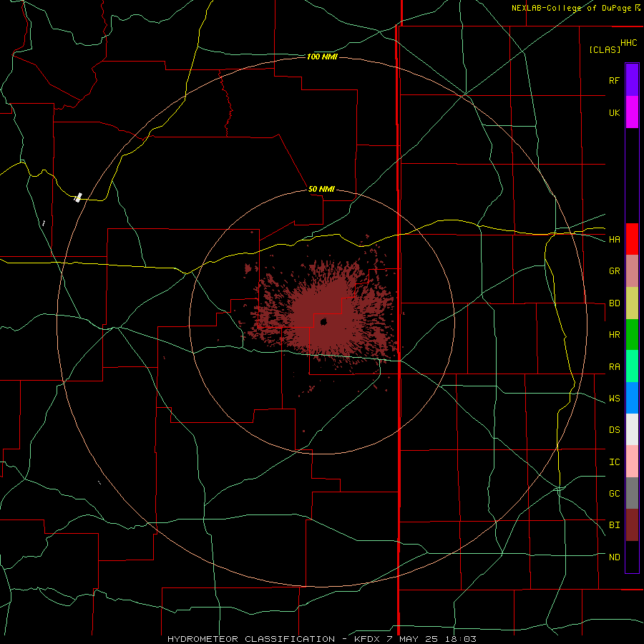This screenshot has width=644, height=644.
Task: Click the NEXLAB-College of DuPage text
Action: point(571,8)
